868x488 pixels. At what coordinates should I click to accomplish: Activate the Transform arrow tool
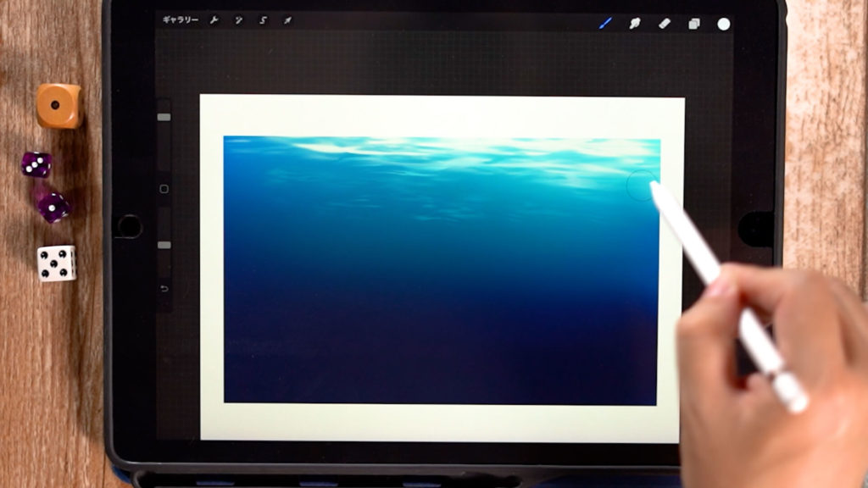coord(287,20)
